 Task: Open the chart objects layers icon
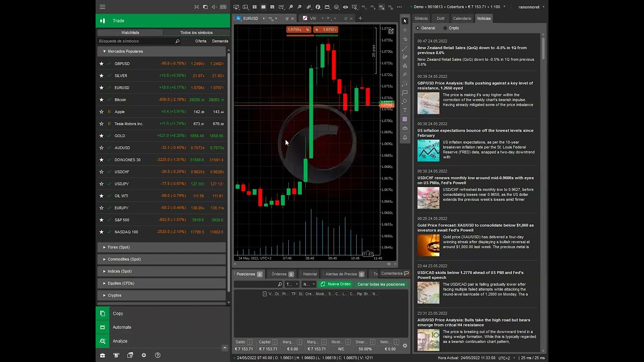tap(337, 7)
